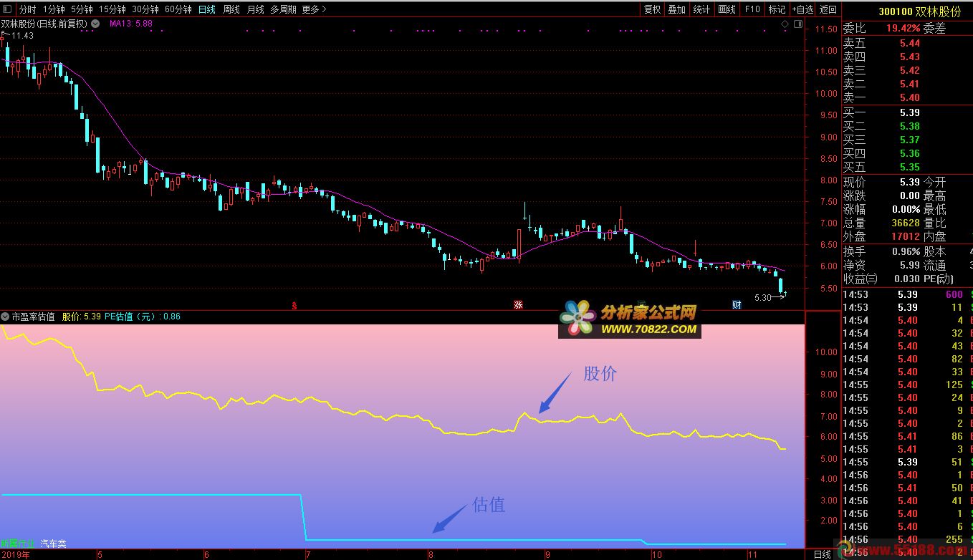Viewport: 973px width, 560px height.
Task: Select the 买四 5.36 bid row
Action: 907,153
